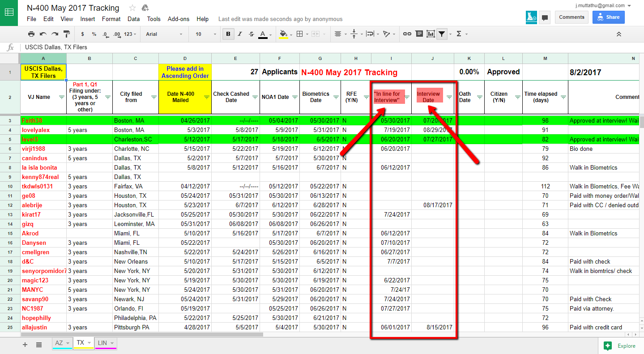This screenshot has height=354, width=644.
Task: Format cells as currency
Action: click(83, 34)
